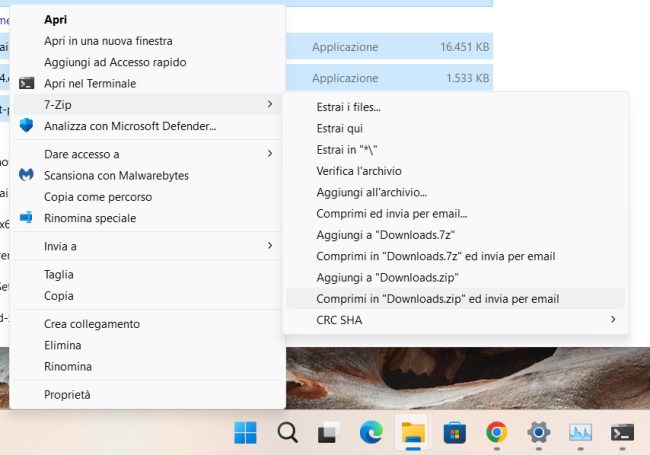Click the 1.533 KB size value
Image resolution: width=650 pixels, height=455 pixels.
[x=468, y=78]
